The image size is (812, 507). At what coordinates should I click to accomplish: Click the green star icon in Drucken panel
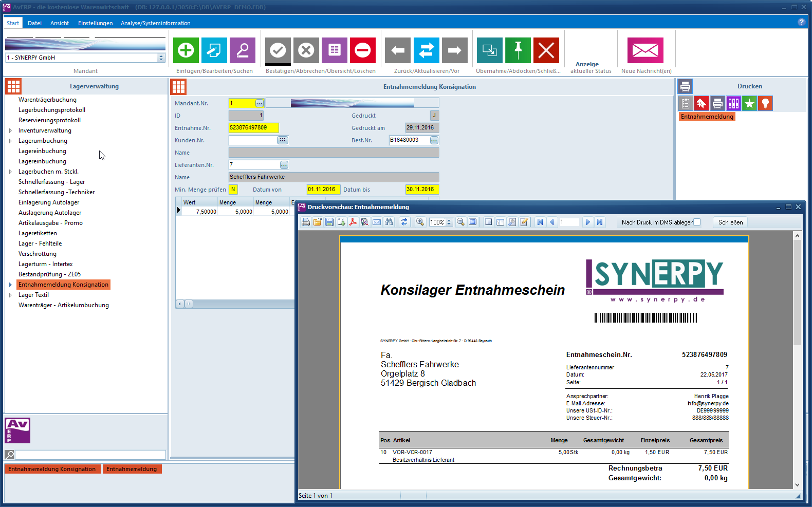pyautogui.click(x=749, y=104)
